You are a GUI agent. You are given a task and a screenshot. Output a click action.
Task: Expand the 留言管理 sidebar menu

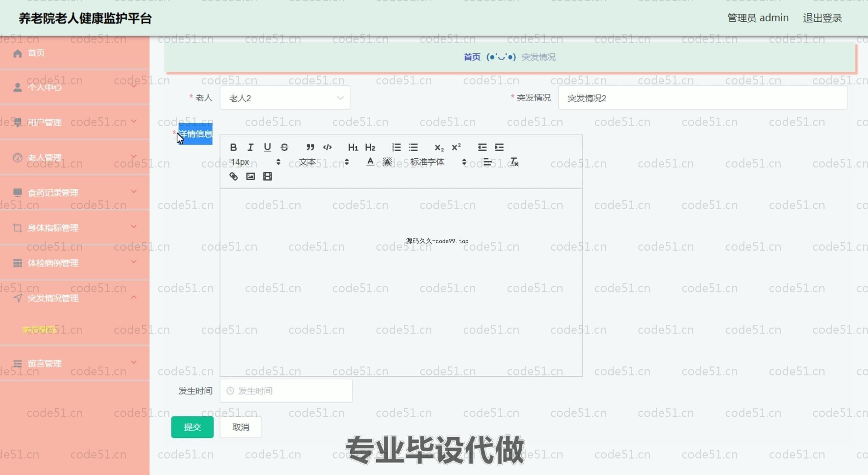(x=74, y=363)
